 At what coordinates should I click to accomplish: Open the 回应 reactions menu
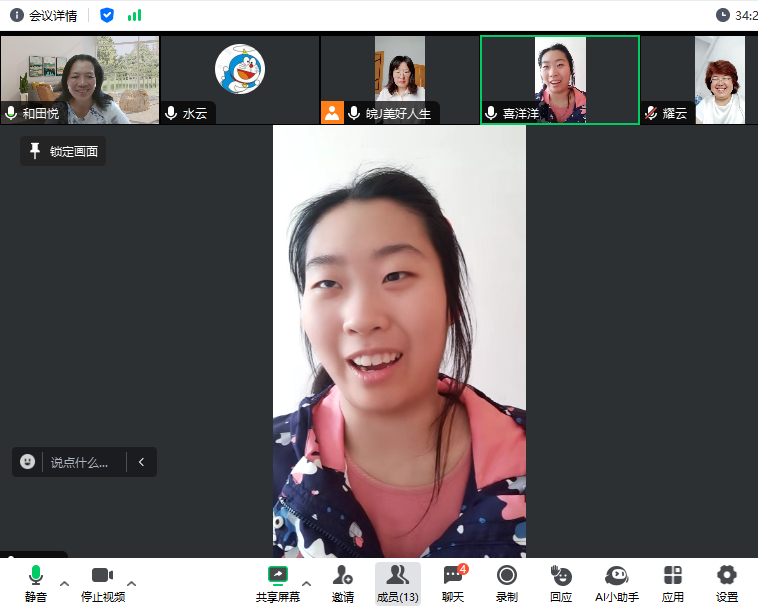[561, 582]
